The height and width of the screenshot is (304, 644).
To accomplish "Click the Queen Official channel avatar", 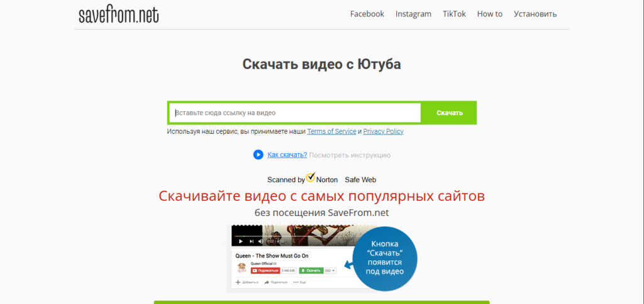I will [242, 268].
